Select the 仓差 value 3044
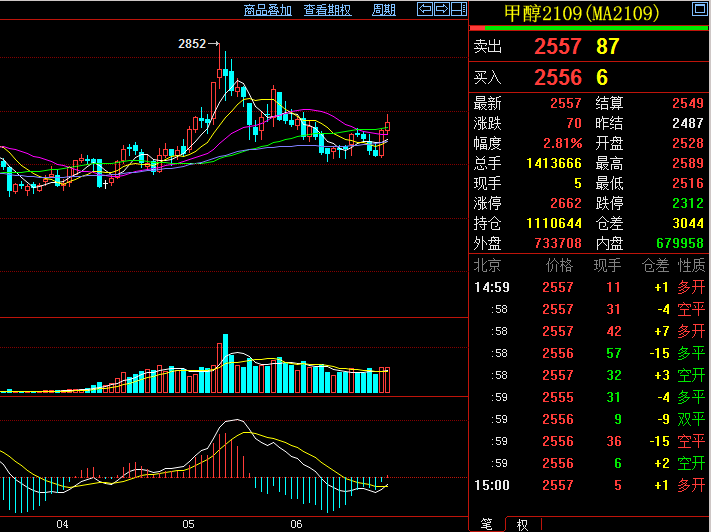Viewport: 711px width, 532px height. (x=688, y=223)
